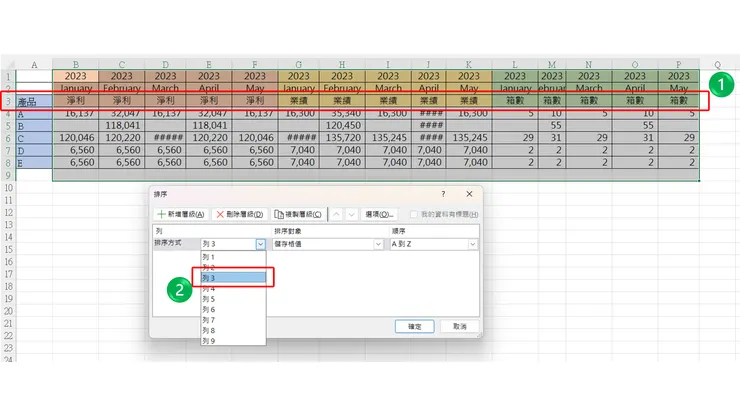The height and width of the screenshot is (416, 740).
Task: Click cell P7 with value 2
Action: tap(679, 150)
